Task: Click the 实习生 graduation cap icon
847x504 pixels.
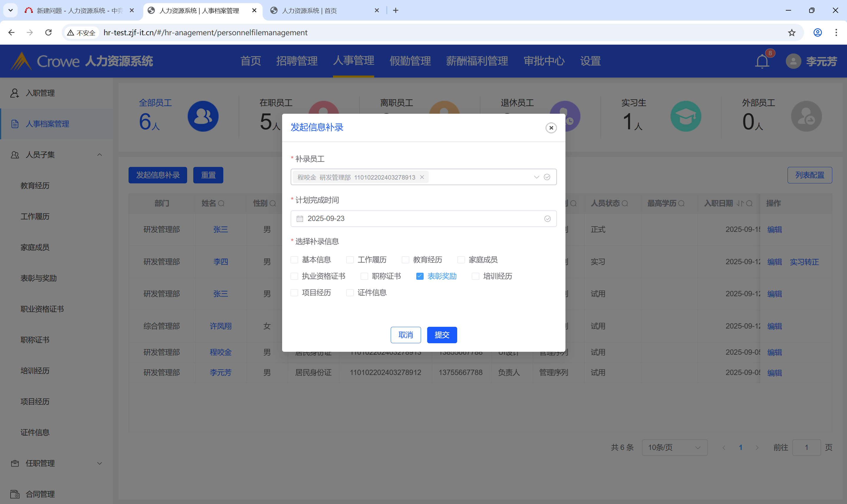Action: click(685, 116)
